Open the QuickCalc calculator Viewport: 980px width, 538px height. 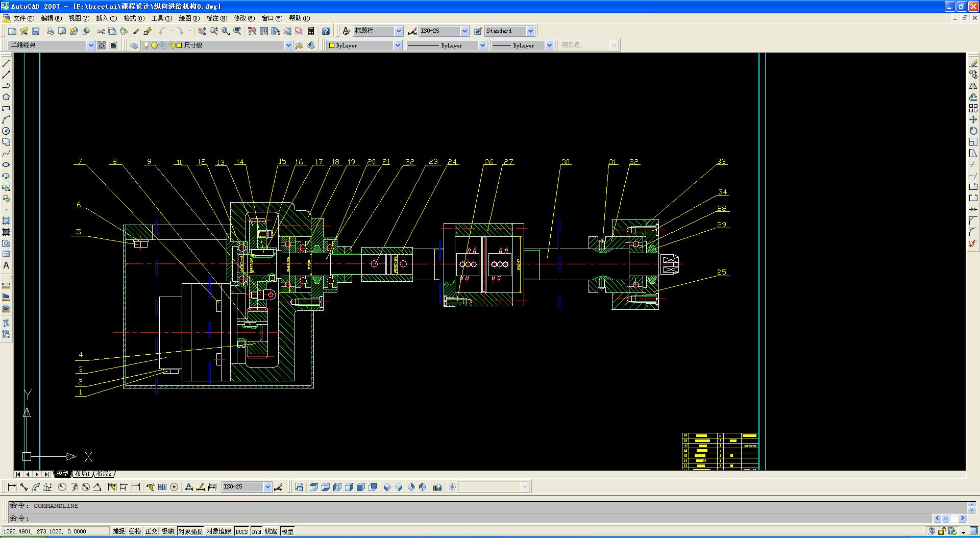(x=311, y=31)
